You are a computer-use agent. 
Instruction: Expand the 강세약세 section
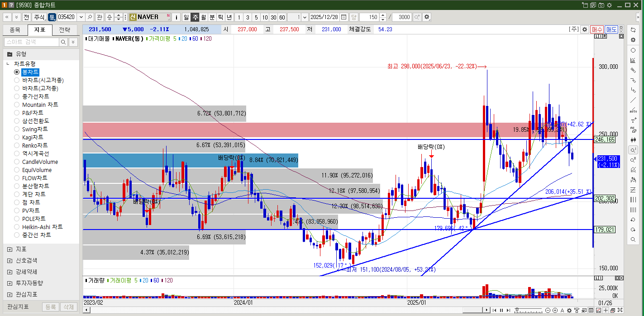(x=10, y=272)
